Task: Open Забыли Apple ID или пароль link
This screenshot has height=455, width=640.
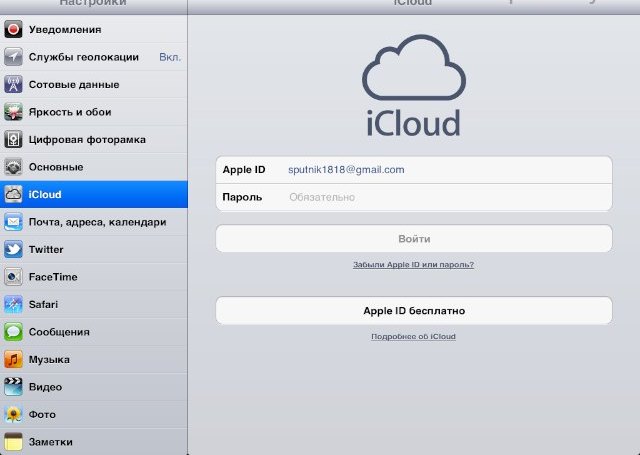Action: (413, 265)
